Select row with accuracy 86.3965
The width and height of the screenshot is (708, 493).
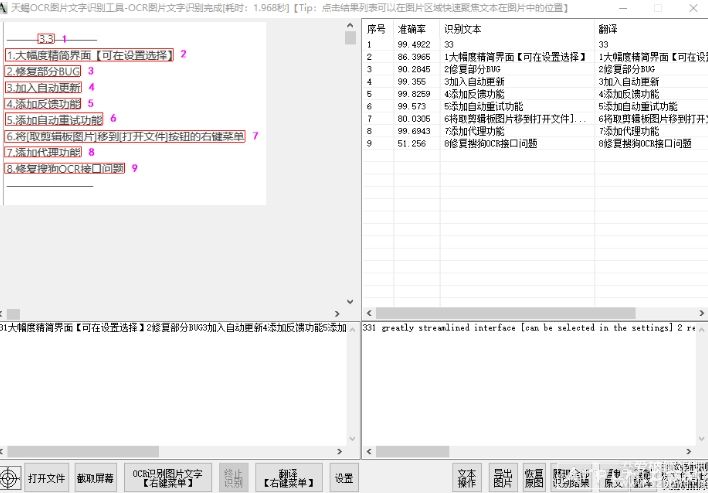tap(535, 57)
